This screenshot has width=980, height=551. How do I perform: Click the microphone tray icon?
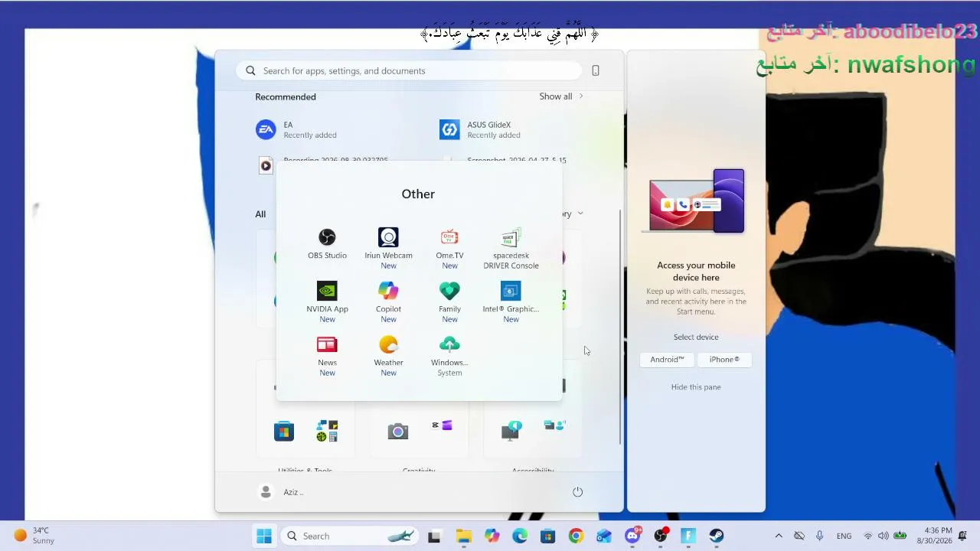click(819, 536)
